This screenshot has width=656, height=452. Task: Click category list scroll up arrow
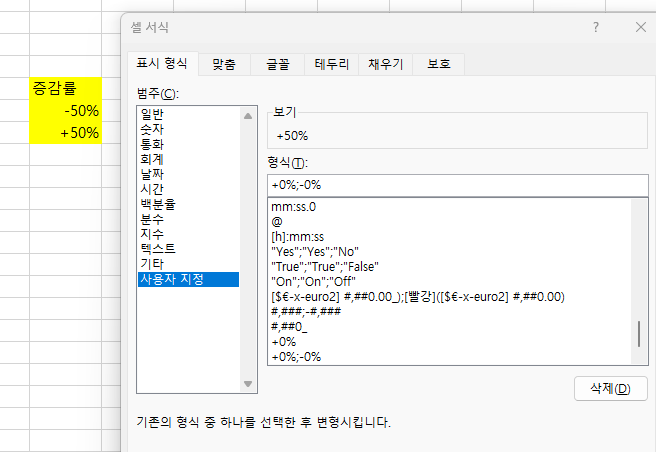tap(248, 116)
